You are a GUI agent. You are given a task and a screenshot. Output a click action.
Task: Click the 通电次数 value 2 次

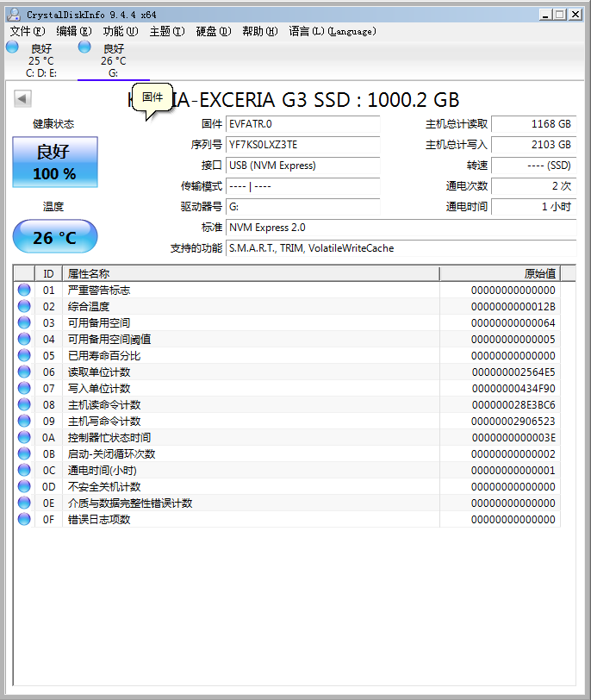tap(533, 186)
